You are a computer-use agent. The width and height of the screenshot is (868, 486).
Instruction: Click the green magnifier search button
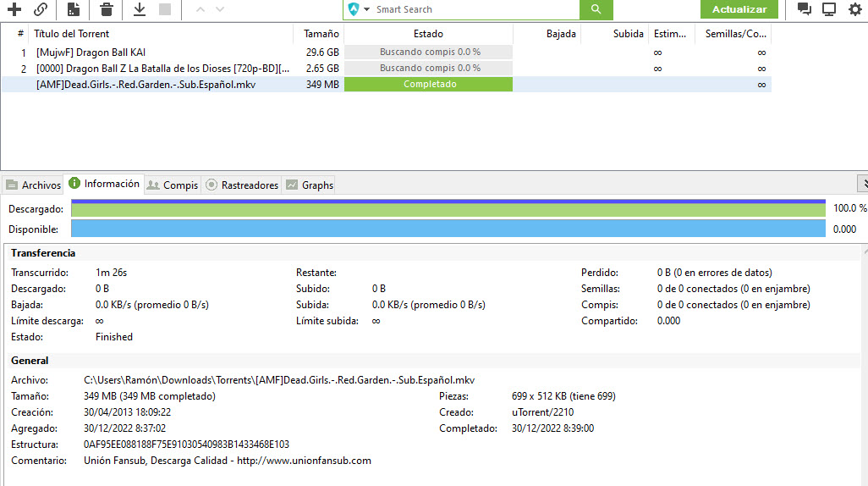(596, 9)
